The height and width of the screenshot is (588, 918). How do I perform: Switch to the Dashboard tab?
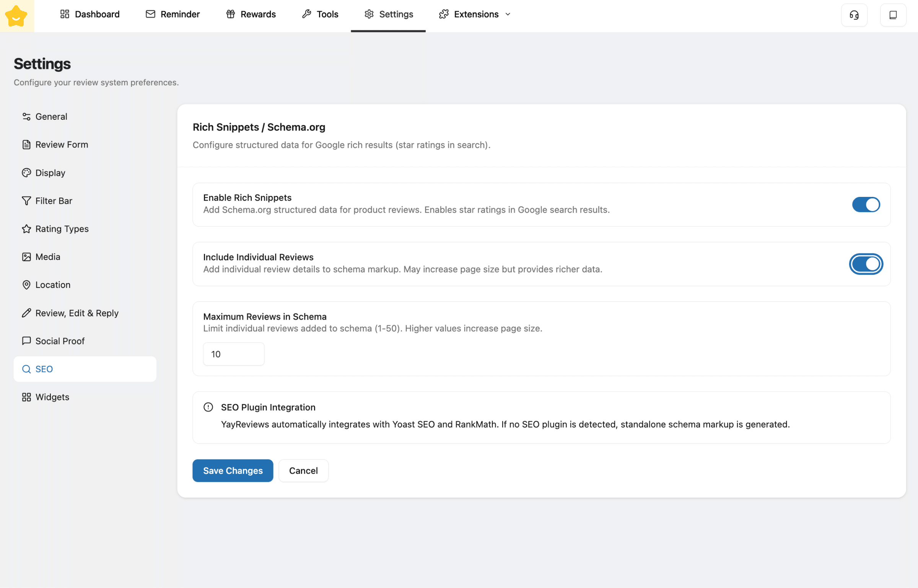click(90, 15)
